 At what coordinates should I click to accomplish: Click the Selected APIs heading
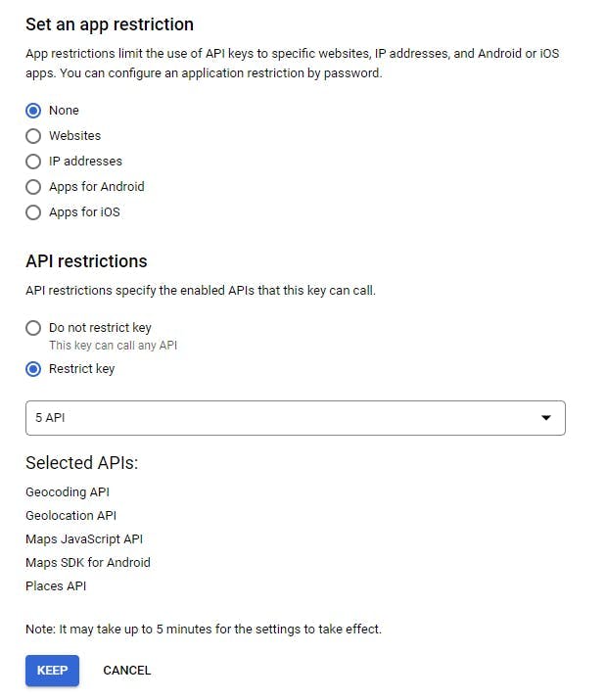81,463
